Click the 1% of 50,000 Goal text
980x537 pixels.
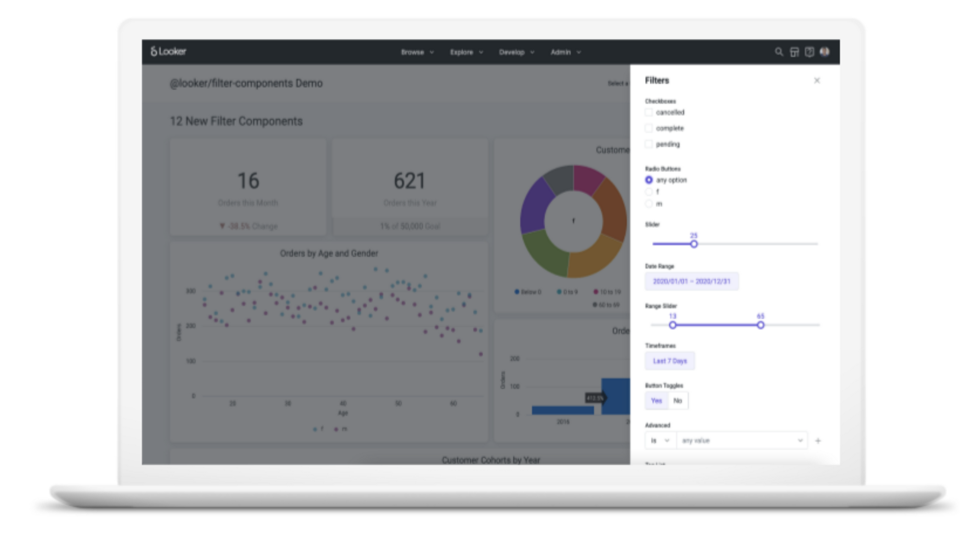coord(410,226)
